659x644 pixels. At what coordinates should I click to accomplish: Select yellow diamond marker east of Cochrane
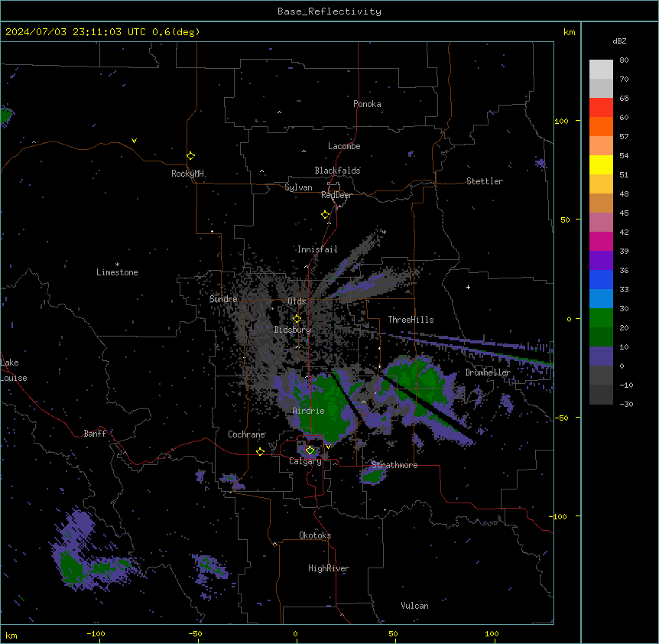tap(260, 452)
